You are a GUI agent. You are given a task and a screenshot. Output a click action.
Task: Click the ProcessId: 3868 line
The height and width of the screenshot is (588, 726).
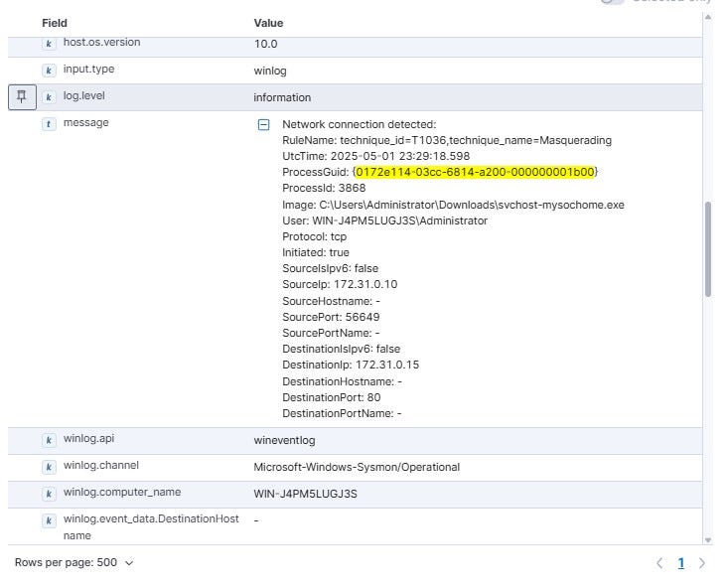pyautogui.click(x=324, y=188)
